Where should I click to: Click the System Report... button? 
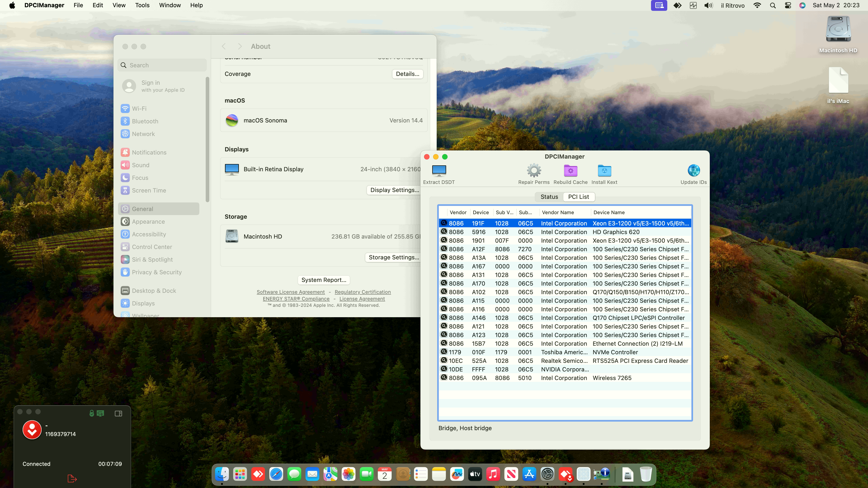click(323, 280)
